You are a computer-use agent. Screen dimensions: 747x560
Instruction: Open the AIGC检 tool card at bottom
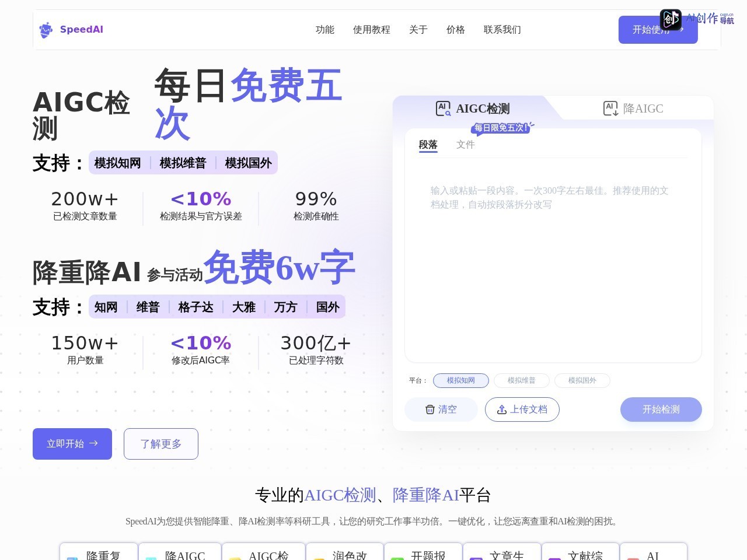[264, 552]
